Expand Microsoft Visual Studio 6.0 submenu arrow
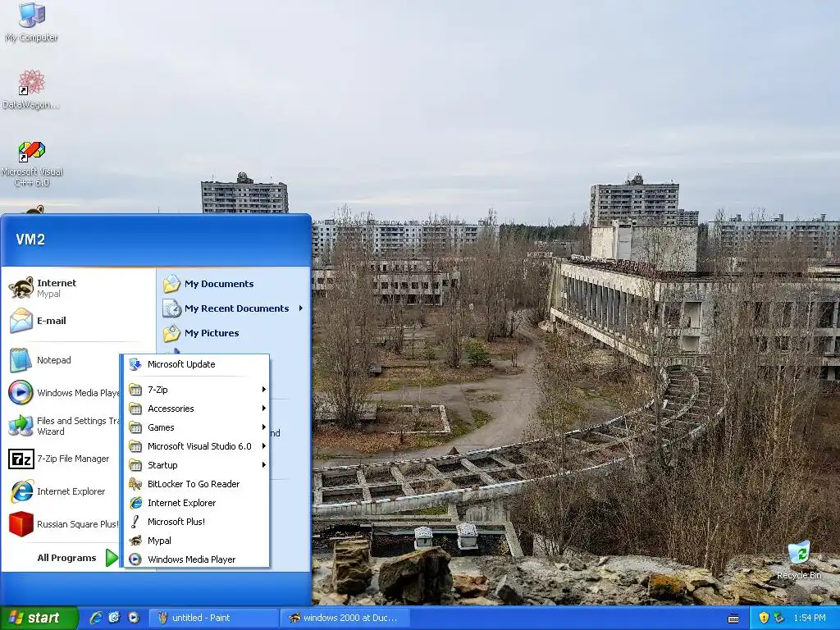 263,445
